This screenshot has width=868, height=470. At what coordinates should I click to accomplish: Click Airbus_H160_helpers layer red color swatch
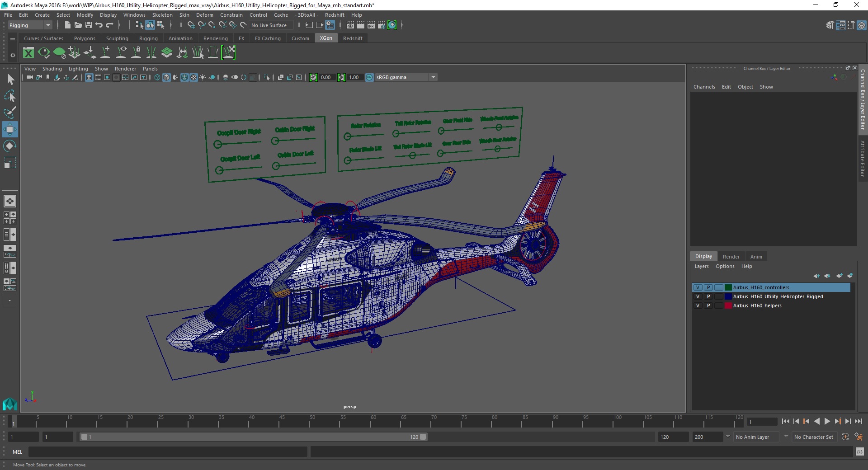click(728, 305)
